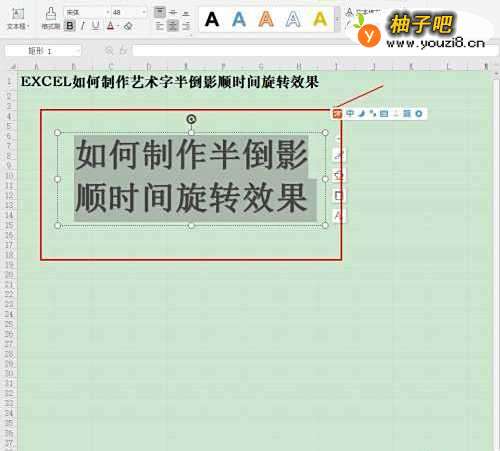The height and width of the screenshot is (451, 500).
Task: Click the Format Painter brush icon
Action: point(51,14)
